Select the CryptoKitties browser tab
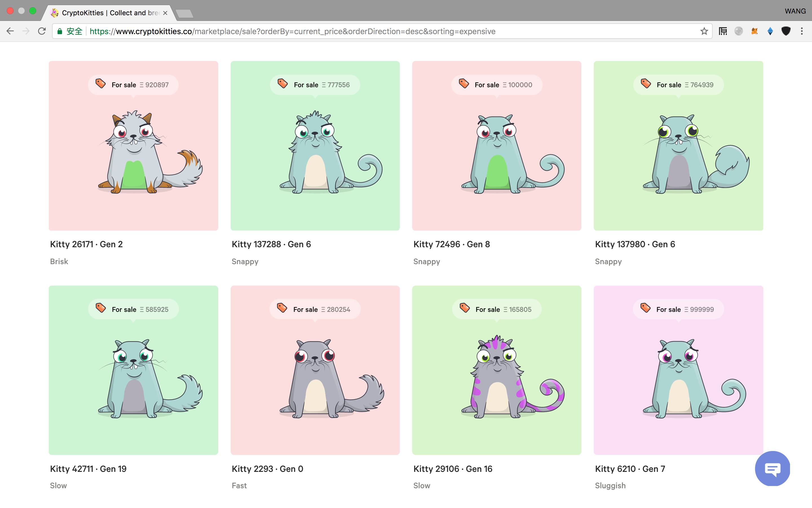The image size is (812, 508). (109, 13)
